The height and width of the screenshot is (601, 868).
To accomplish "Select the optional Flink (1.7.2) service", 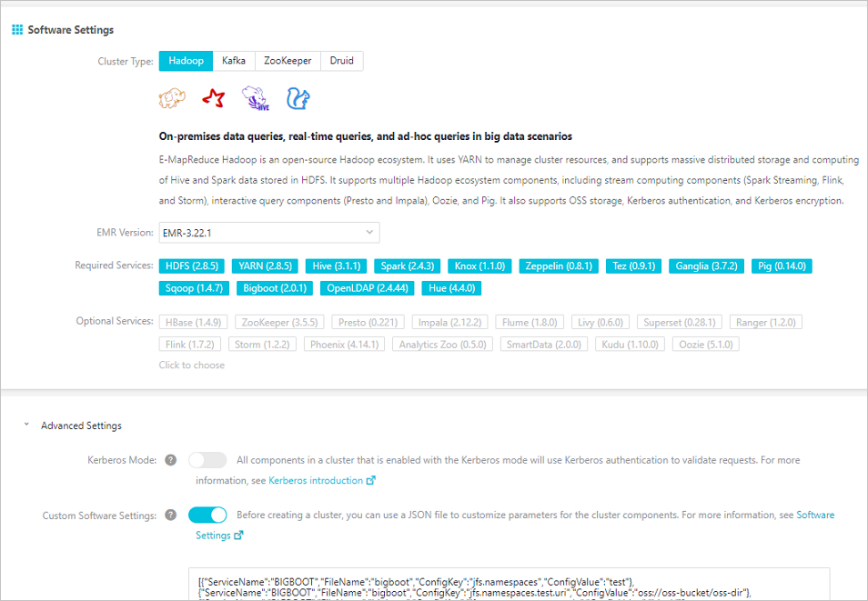I will coord(190,345).
